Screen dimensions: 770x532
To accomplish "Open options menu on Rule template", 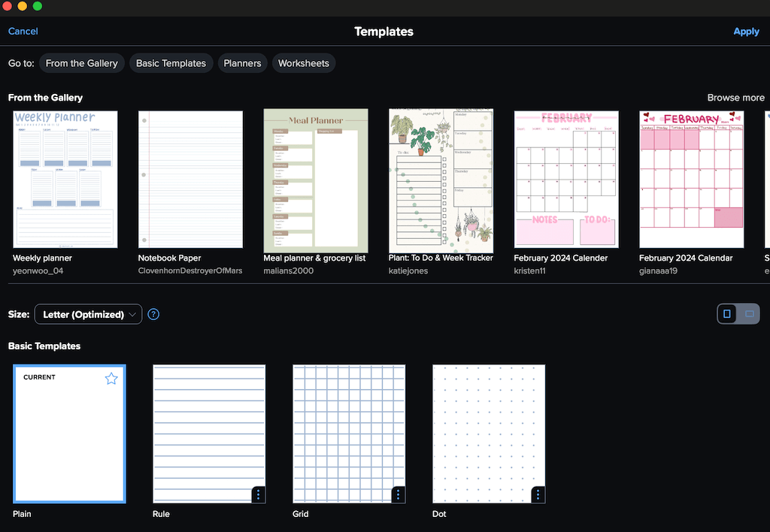I will click(258, 494).
